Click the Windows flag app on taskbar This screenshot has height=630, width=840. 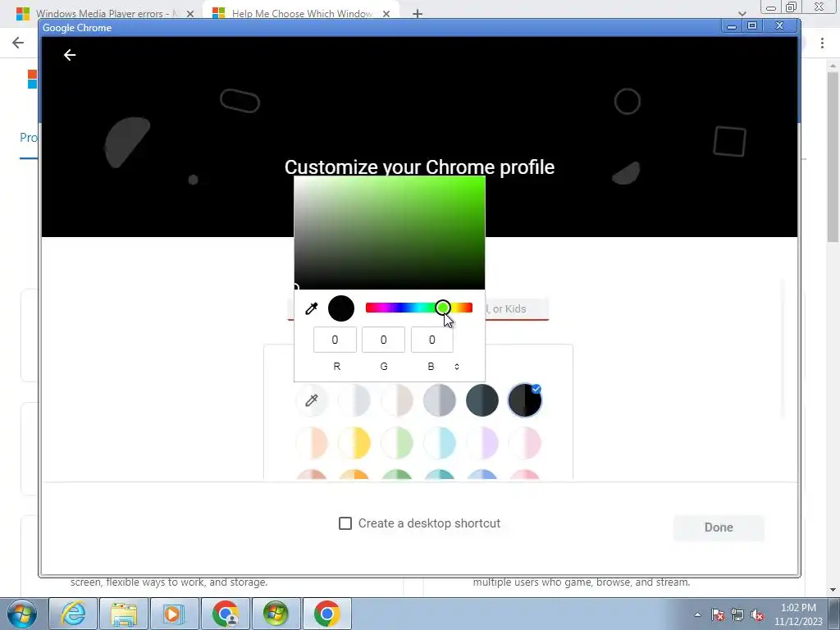point(276,614)
